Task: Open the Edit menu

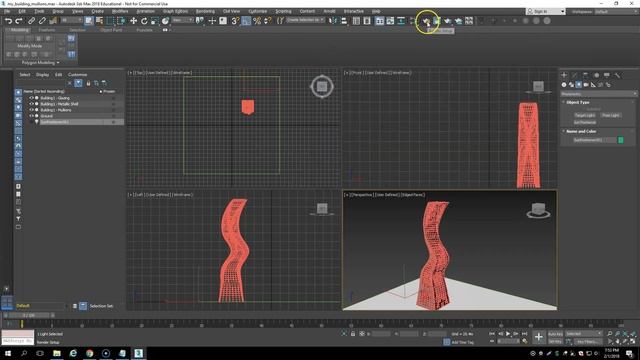Action: (x=22, y=11)
